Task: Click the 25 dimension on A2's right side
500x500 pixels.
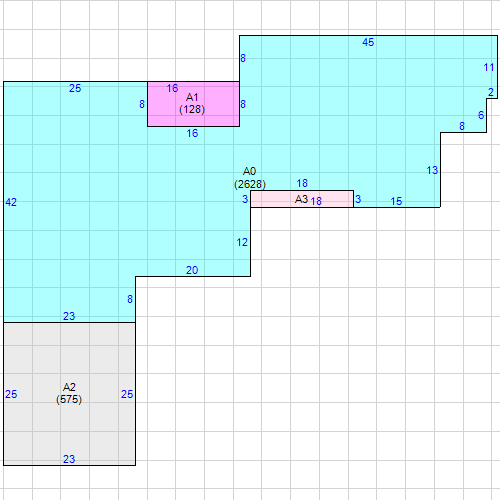Action: (x=127, y=394)
